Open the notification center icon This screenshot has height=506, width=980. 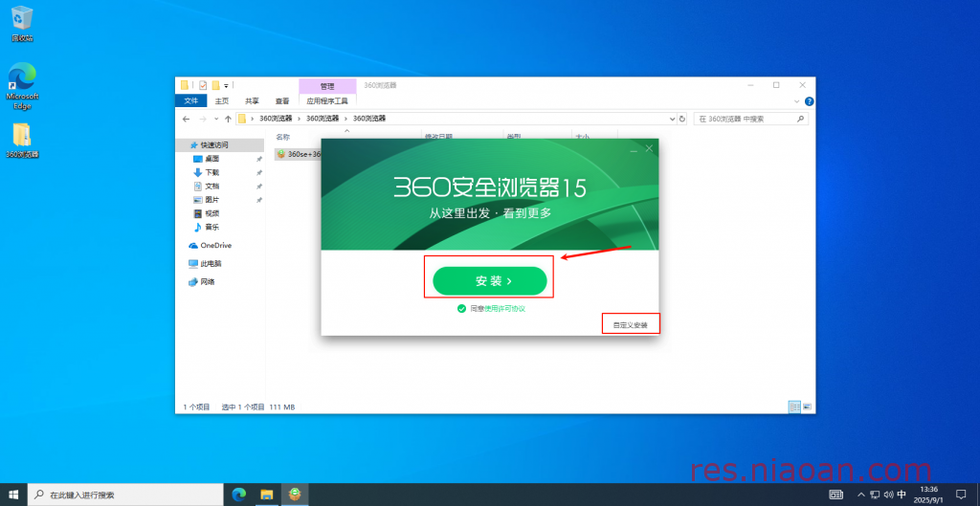(x=961, y=495)
